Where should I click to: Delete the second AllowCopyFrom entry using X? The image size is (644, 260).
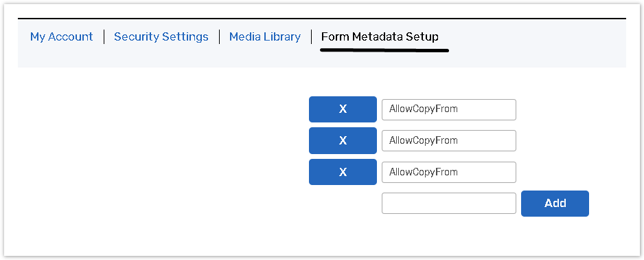tap(343, 141)
